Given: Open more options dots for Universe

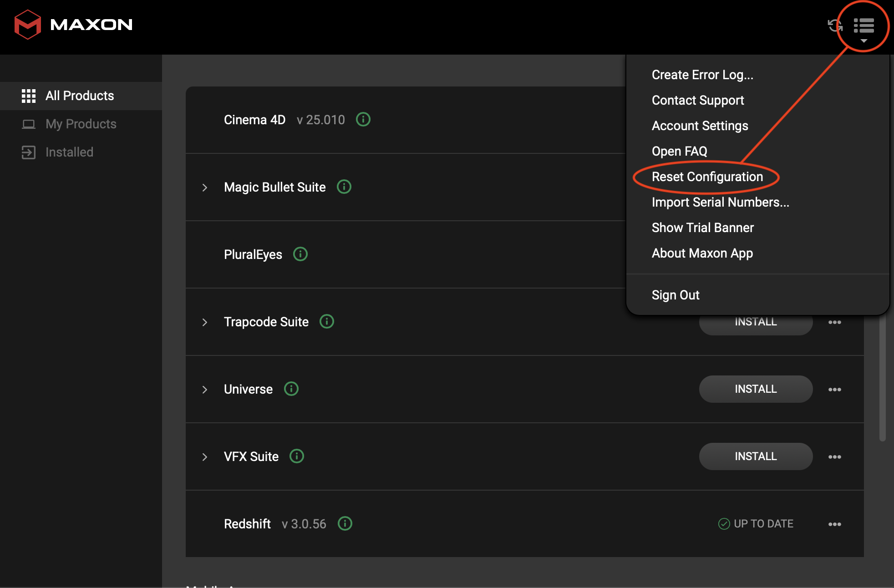Looking at the screenshot, I should (x=835, y=390).
